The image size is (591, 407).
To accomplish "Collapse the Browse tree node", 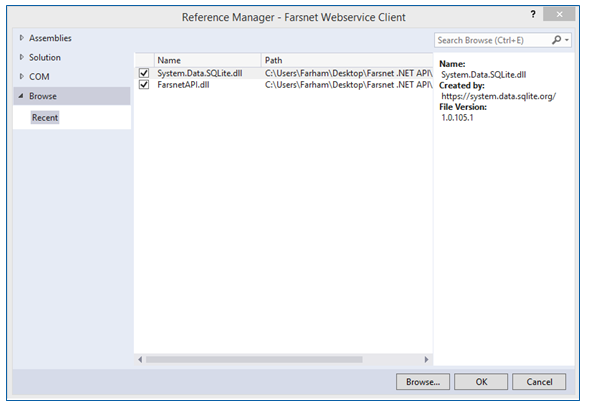I will 21,96.
